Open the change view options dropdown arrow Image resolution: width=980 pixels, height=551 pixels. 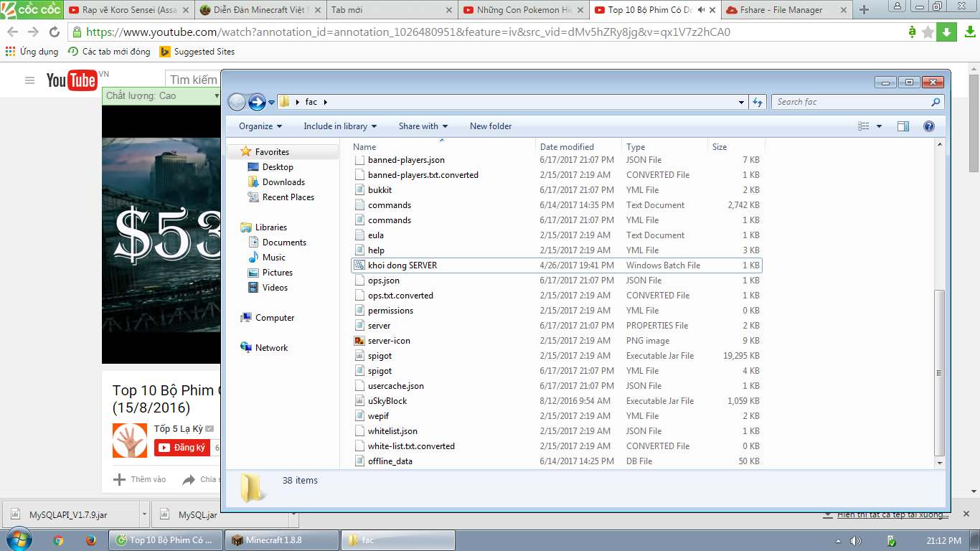(880, 126)
